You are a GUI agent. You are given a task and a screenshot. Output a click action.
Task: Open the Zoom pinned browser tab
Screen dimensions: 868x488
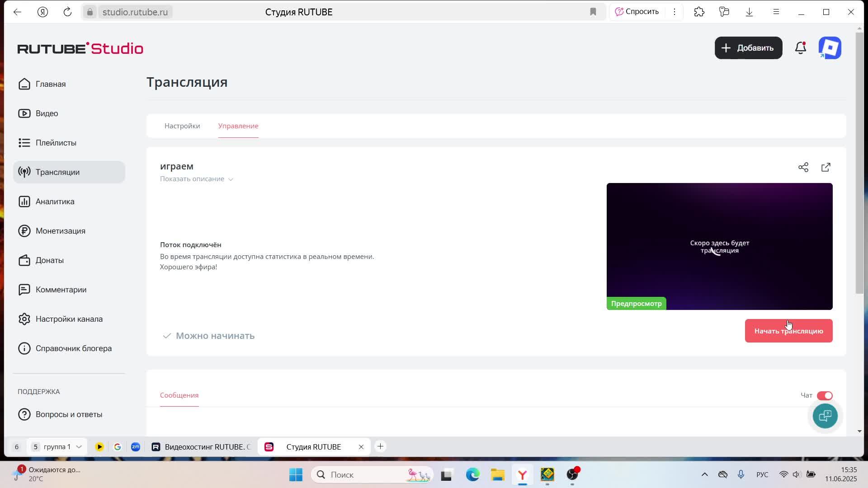(136, 447)
